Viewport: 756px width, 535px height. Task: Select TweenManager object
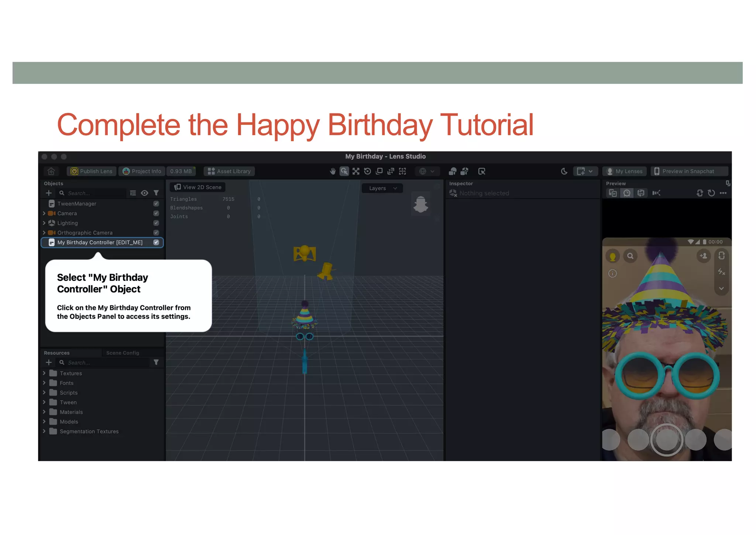point(77,204)
